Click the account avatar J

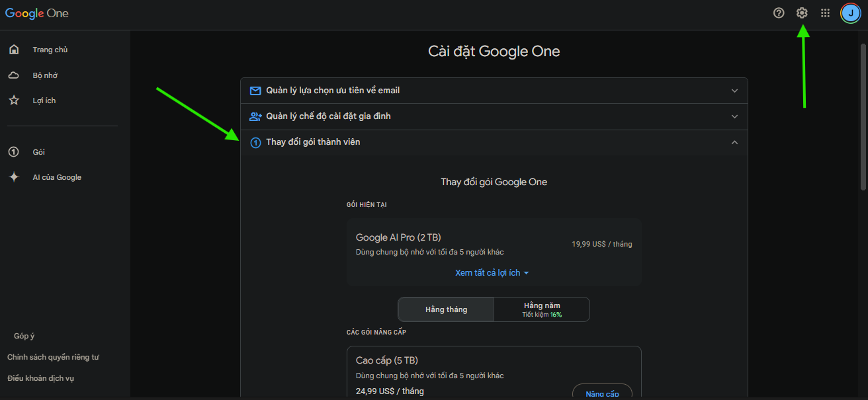pyautogui.click(x=850, y=13)
